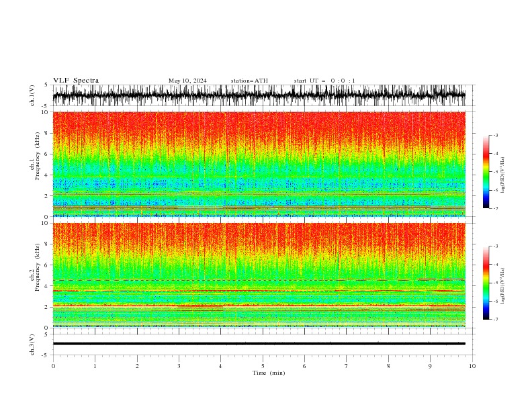Click the 'station=ATH' label
This screenshot has height=411, width=532.
coord(249,81)
